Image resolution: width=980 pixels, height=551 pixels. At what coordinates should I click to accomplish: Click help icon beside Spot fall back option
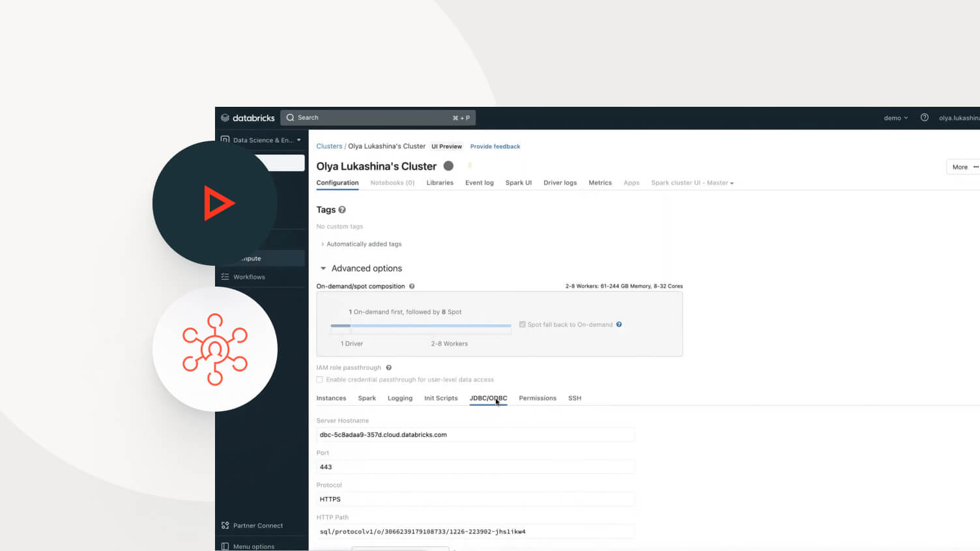[x=619, y=324]
